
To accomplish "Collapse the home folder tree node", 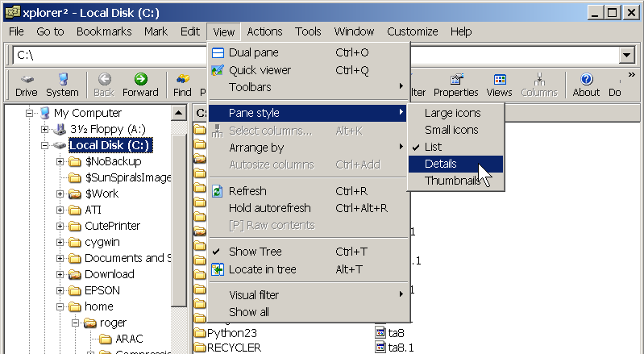I will (x=60, y=307).
